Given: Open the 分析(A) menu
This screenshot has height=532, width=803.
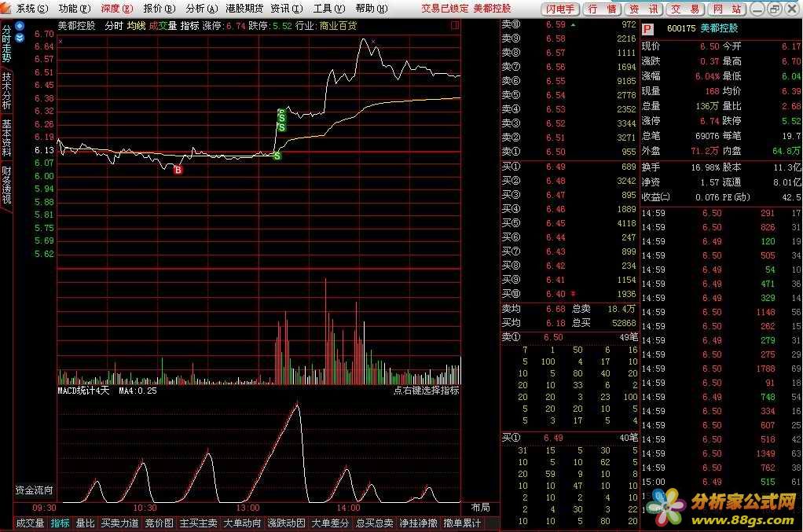Looking at the screenshot, I should pos(202,9).
